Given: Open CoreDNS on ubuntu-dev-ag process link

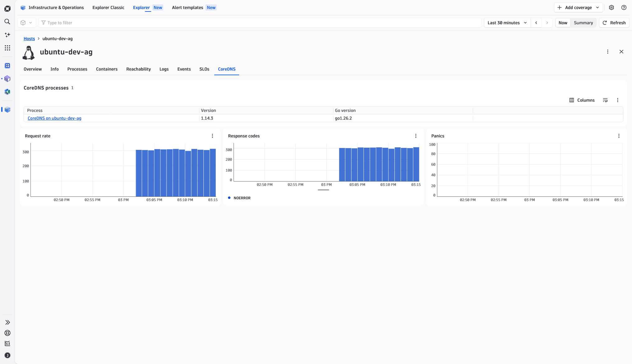Looking at the screenshot, I should click(54, 118).
